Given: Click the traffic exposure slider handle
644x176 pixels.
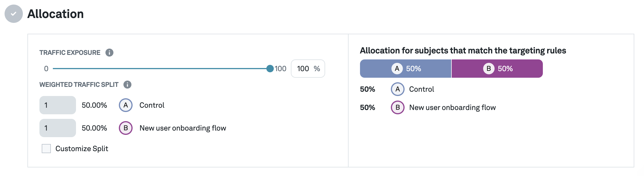Looking at the screenshot, I should pyautogui.click(x=270, y=69).
